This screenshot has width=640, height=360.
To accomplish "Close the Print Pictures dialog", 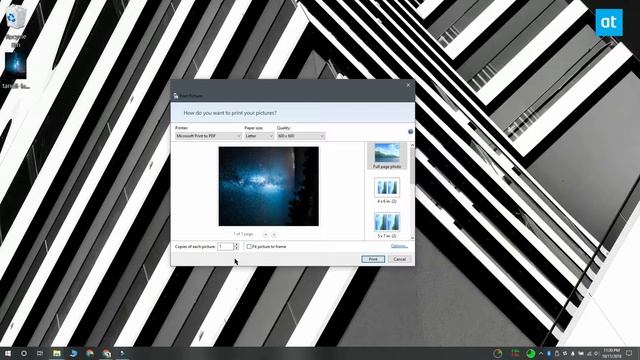I will click(x=408, y=85).
